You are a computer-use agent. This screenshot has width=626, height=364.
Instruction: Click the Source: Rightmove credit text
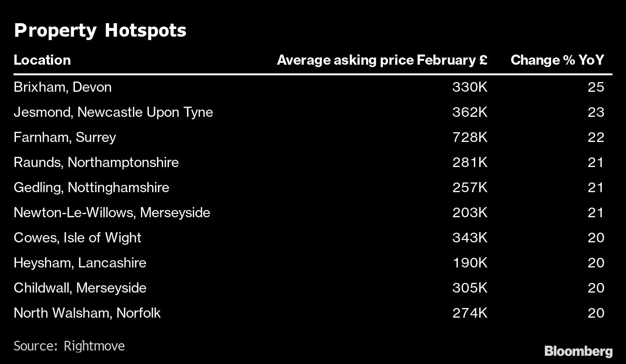tap(69, 346)
